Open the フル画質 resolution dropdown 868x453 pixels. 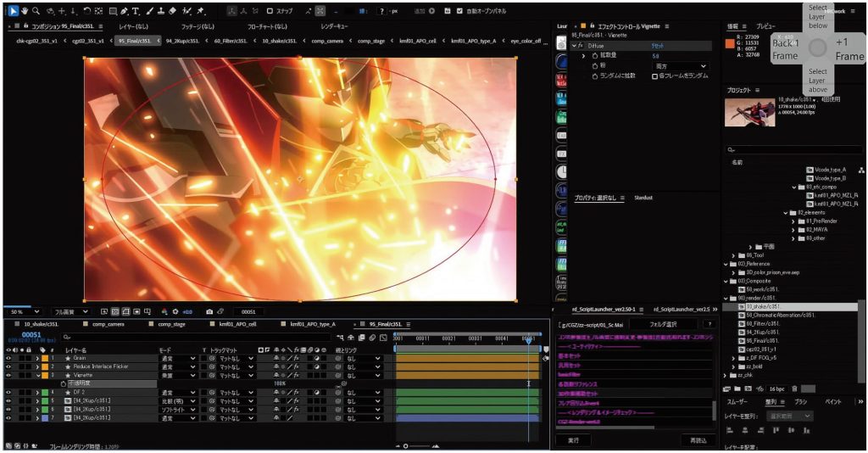[70, 312]
